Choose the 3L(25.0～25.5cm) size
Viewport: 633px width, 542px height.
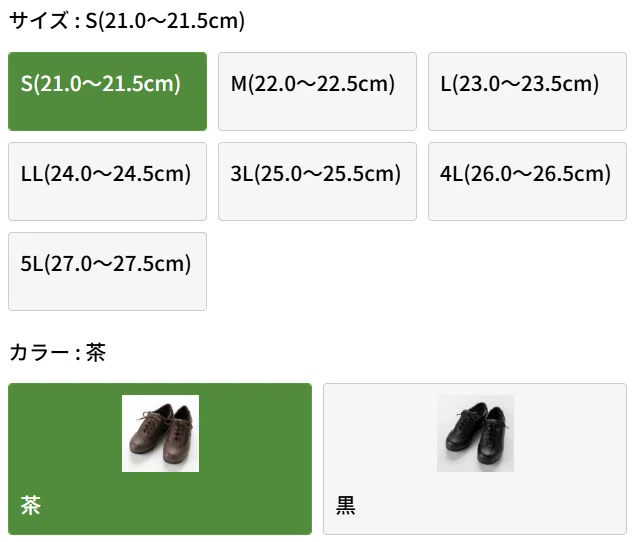(x=317, y=181)
